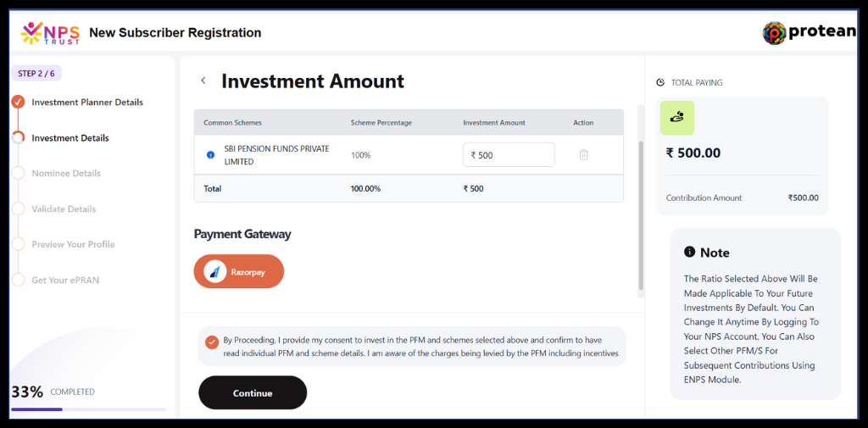Click the back arrow beside Investment Amount

203,81
